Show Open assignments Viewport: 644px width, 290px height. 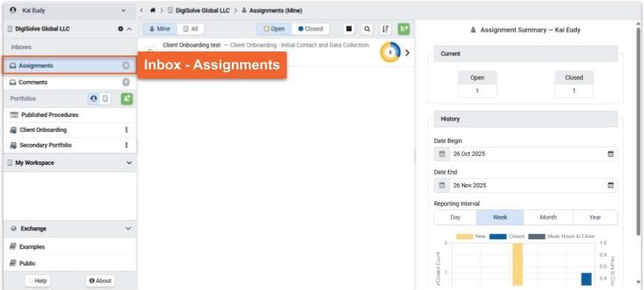coord(274,29)
